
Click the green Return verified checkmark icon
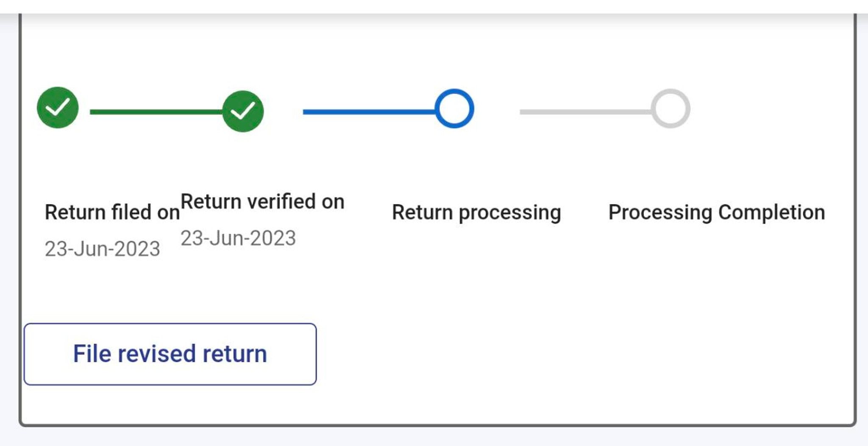point(243,111)
